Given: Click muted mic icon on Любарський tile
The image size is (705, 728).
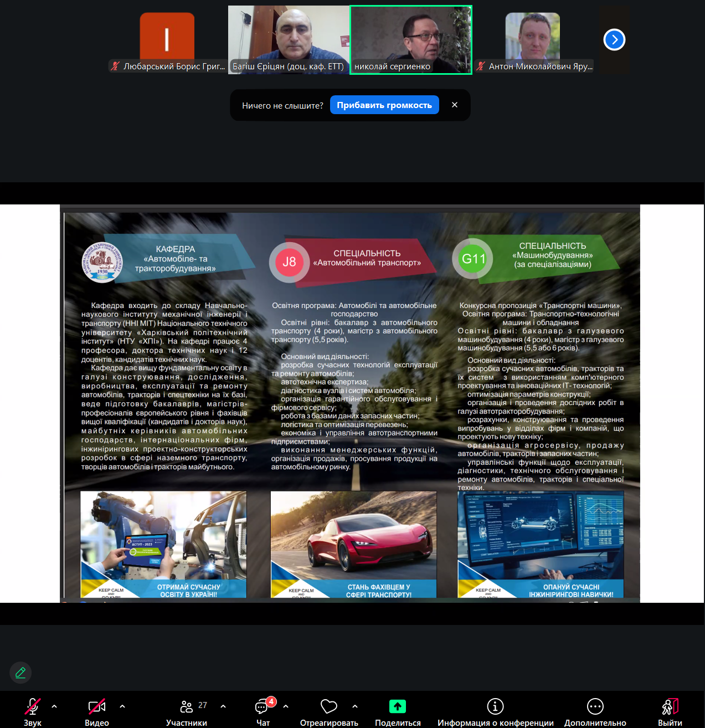Looking at the screenshot, I should pos(115,66).
